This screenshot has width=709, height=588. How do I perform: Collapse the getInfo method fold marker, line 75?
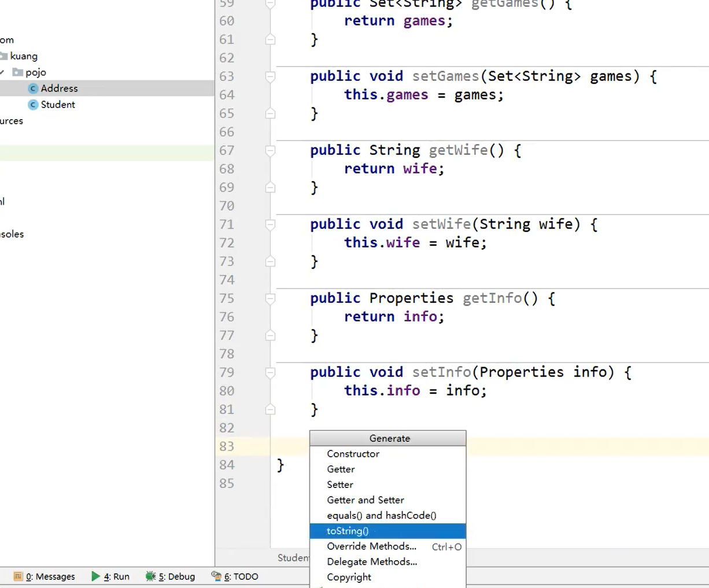(270, 298)
